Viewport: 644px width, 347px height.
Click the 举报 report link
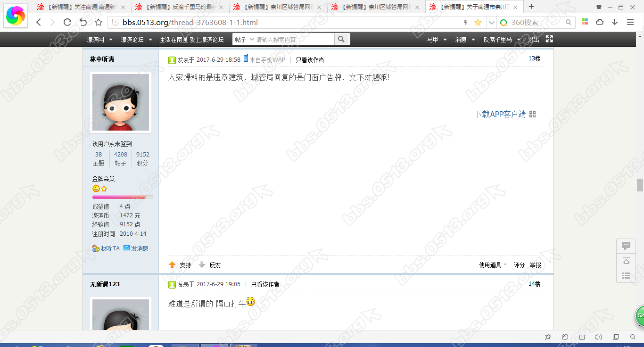point(535,265)
